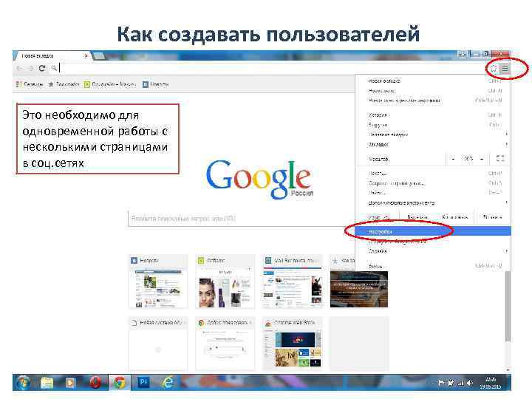Screen dimensions: 532x399
Task: Expand the Закладки submenu
Action: 433,144
